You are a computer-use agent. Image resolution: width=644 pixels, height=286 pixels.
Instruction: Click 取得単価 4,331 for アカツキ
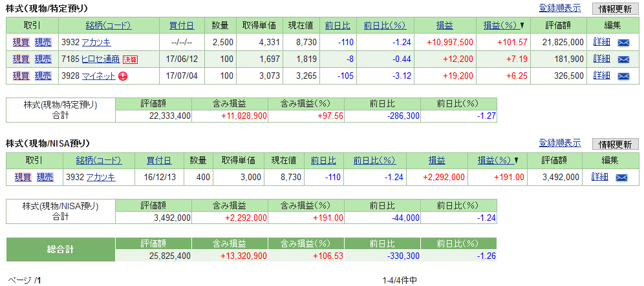270,42
